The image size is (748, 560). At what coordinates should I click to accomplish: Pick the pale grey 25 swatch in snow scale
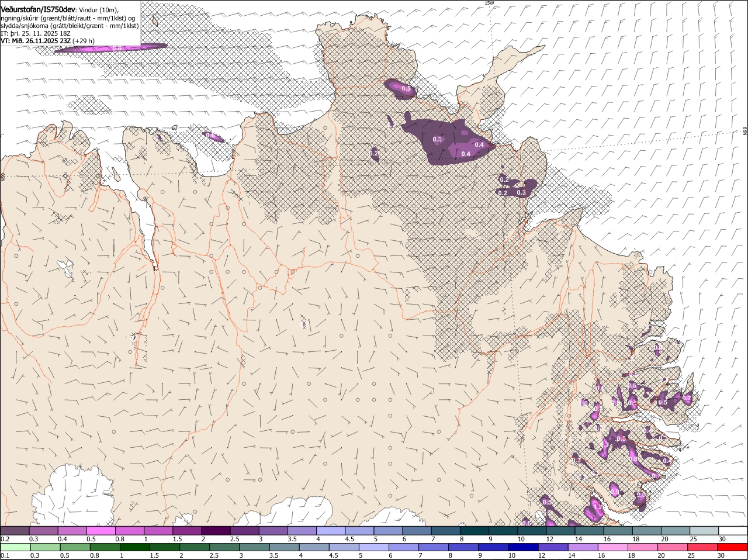704,531
